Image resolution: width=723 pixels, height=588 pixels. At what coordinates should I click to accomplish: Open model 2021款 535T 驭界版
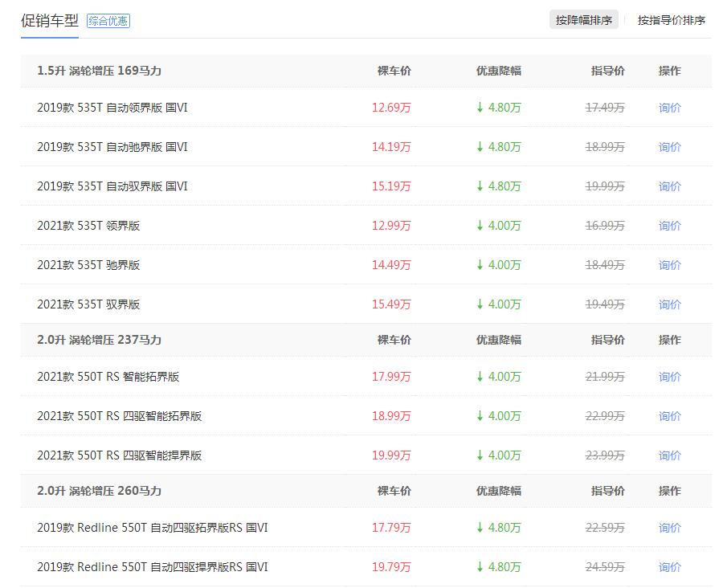coord(88,304)
